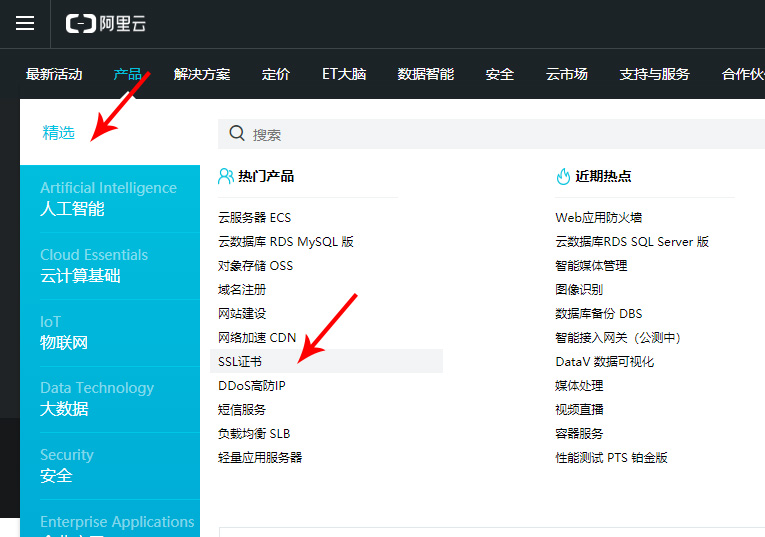
Task: Click the 近期热点 heading
Action: [x=603, y=176]
